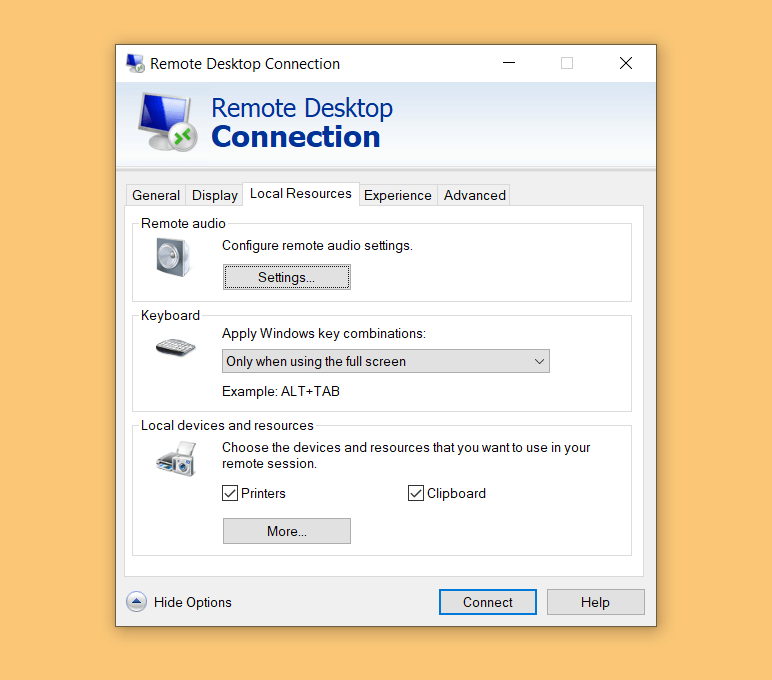
Task: Open the Experience tab
Action: click(398, 195)
